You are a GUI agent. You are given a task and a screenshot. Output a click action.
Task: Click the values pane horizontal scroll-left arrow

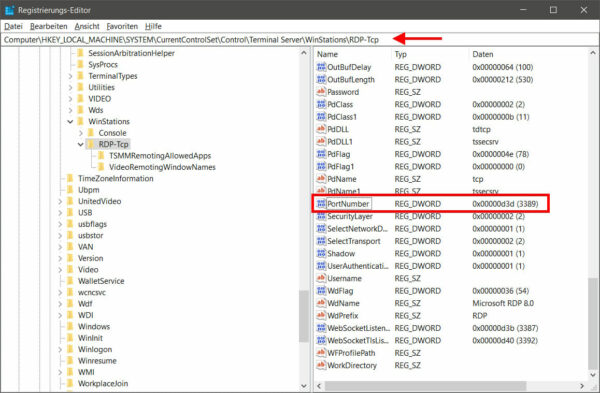coord(319,386)
